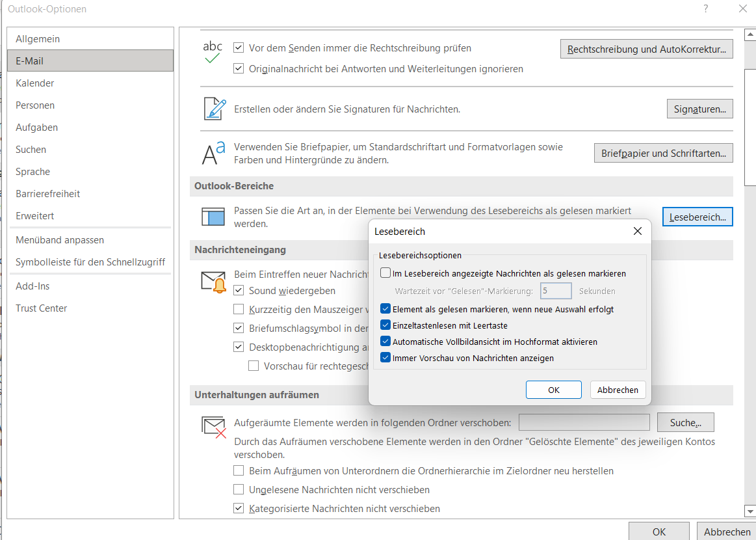Viewport: 756px width, 540px height.
Task: Click the 'Nachrichteneingang' section heading
Action: 240,249
